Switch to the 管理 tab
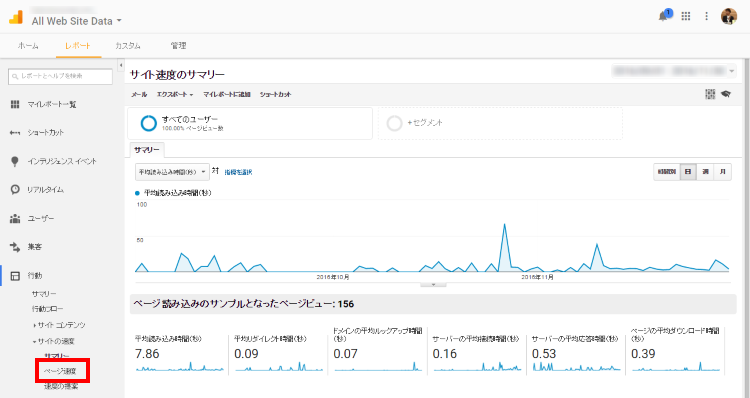The height and width of the screenshot is (398, 750). tap(178, 45)
